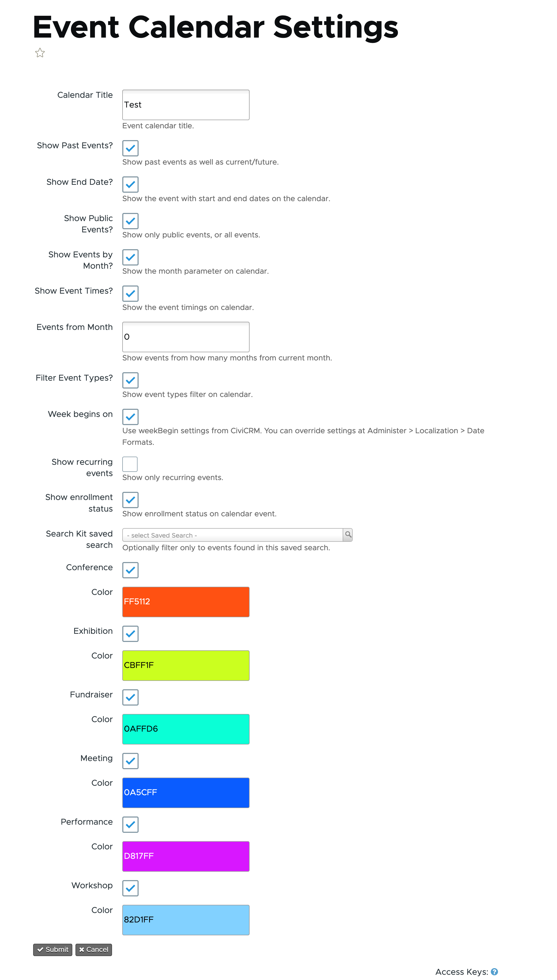Screen dimensions: 557x980
Task: Edit the Performance D817FF color swatch
Action: 186,856
